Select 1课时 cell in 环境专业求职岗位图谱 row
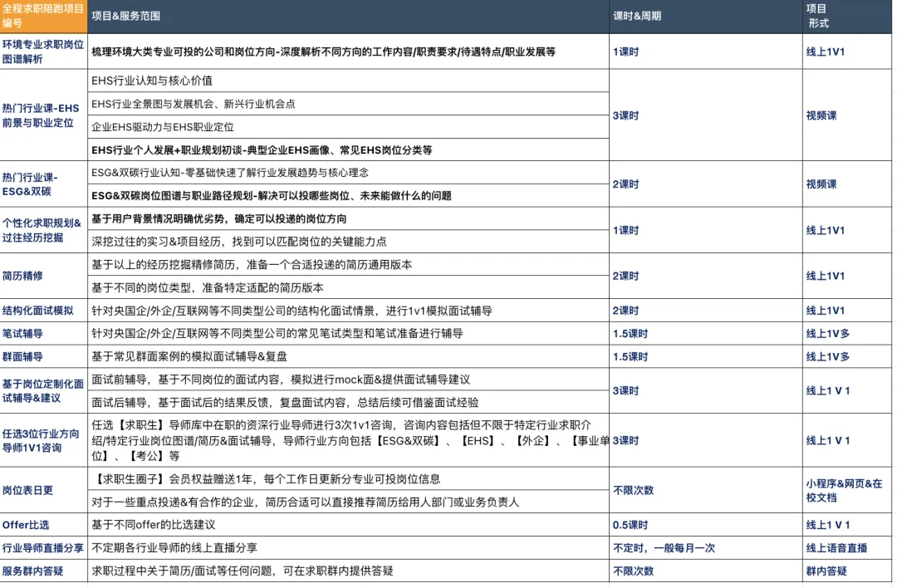Image resolution: width=897 pixels, height=588 pixels. [706, 51]
